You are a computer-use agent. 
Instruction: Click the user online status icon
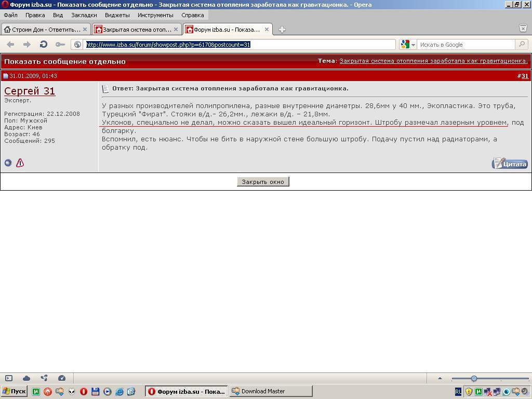pos(8,163)
